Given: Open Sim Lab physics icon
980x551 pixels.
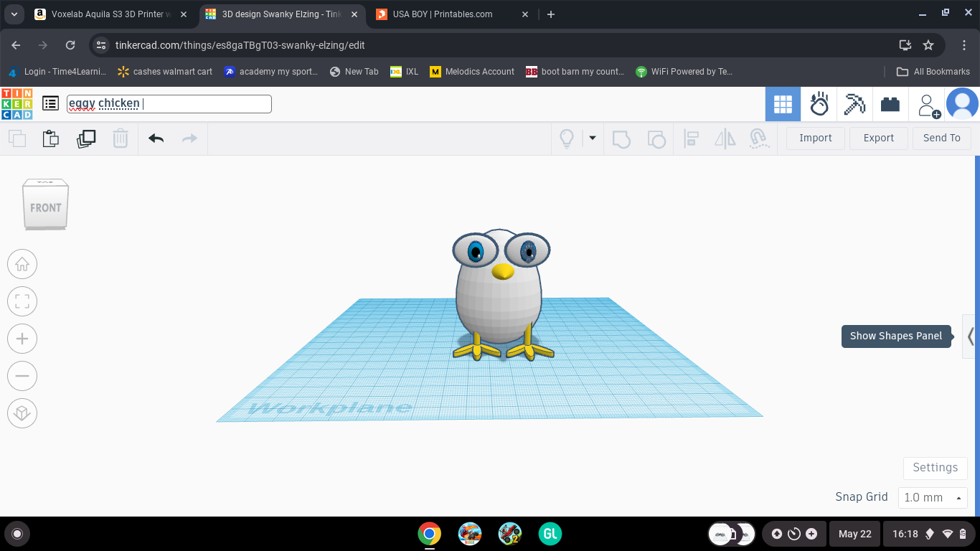Looking at the screenshot, I should pyautogui.click(x=819, y=105).
